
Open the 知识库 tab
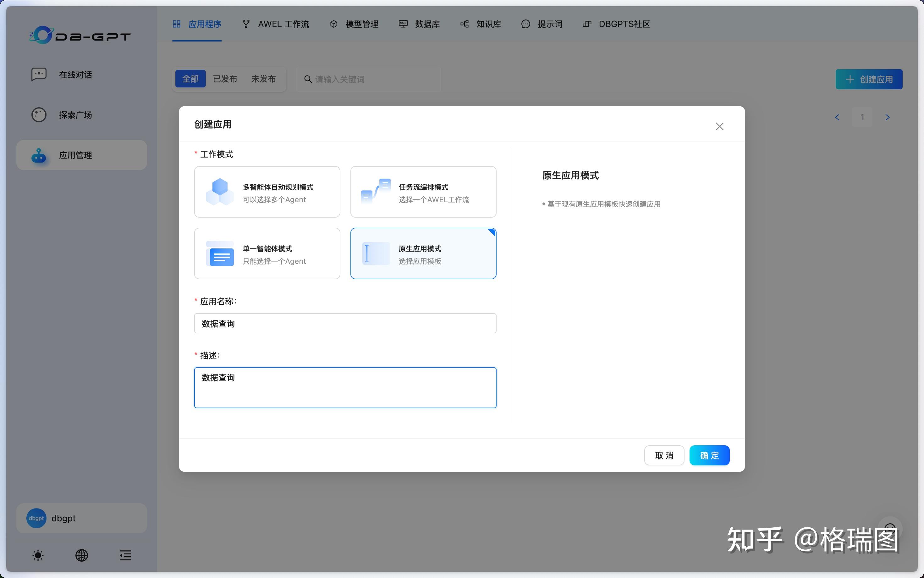click(488, 24)
